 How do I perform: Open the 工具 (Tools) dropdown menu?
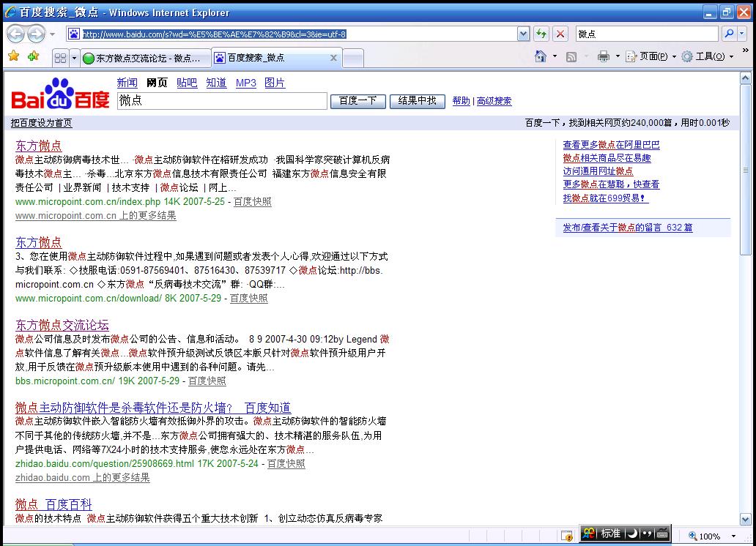coord(708,56)
